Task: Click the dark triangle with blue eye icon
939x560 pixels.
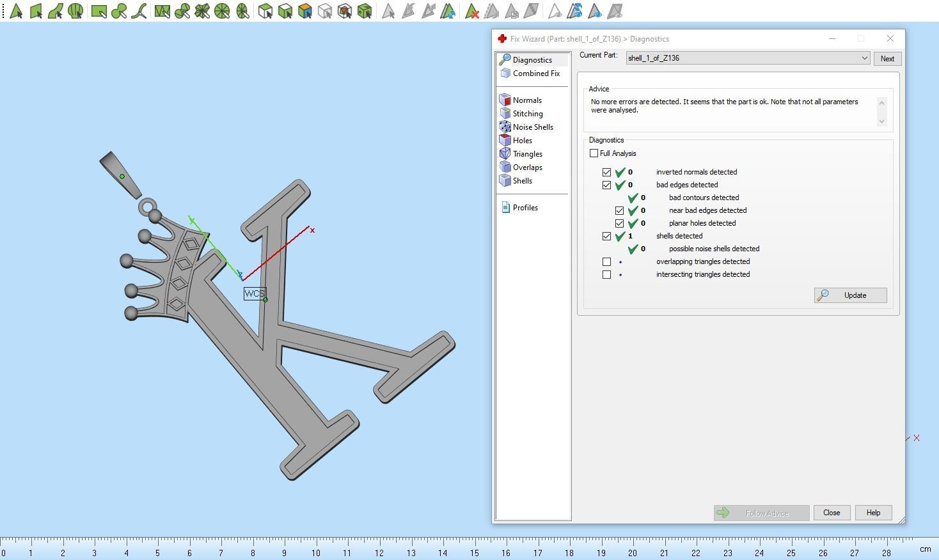Action: click(x=595, y=11)
